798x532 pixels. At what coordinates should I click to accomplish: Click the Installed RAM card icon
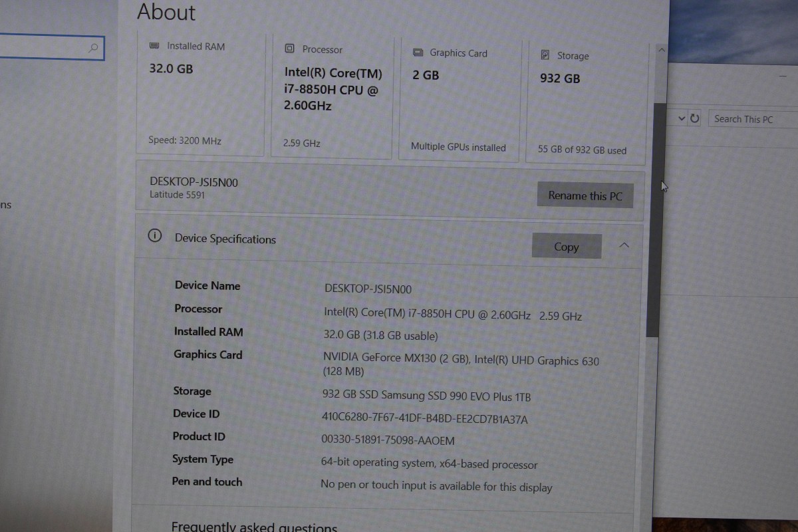coord(154,46)
